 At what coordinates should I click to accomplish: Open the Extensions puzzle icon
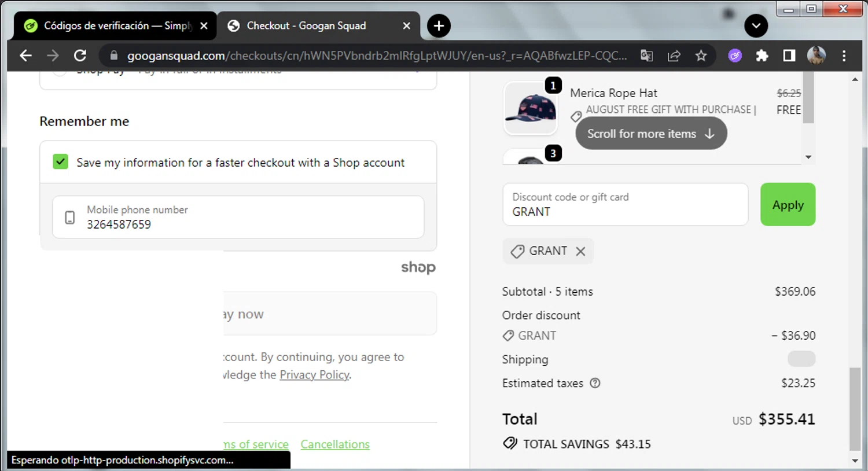[x=762, y=56]
